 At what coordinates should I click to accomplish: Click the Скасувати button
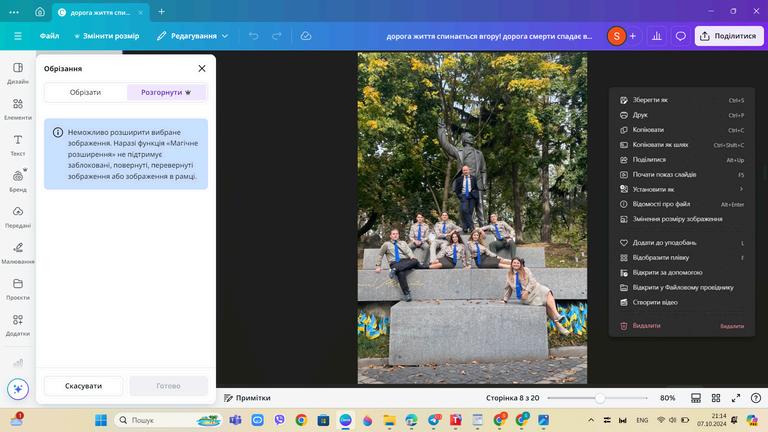[x=83, y=386]
